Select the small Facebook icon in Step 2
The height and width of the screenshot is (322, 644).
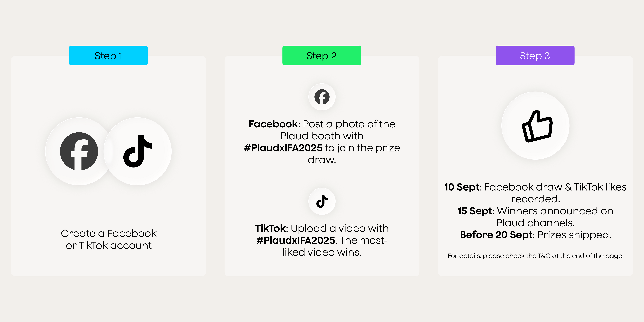tap(322, 97)
